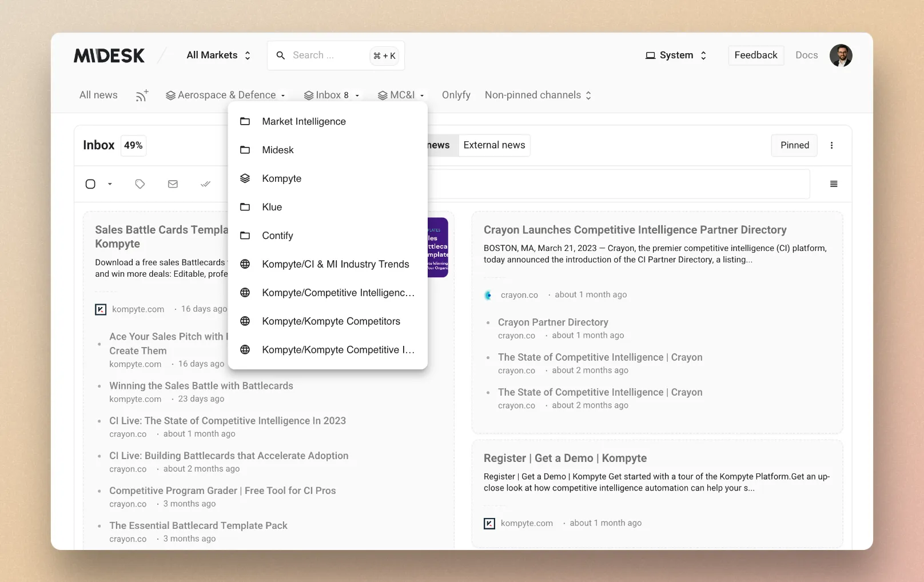Image resolution: width=924 pixels, height=582 pixels.
Task: Switch to the All news tab
Action: (98, 95)
